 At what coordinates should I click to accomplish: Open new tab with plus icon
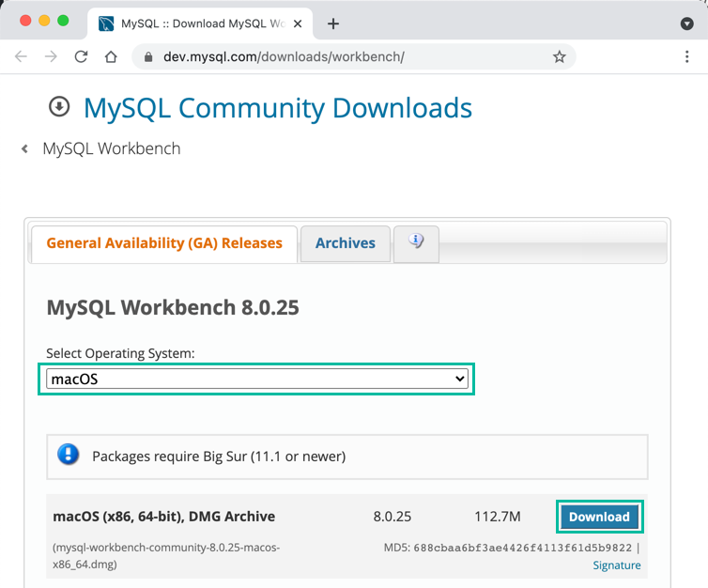tap(333, 23)
